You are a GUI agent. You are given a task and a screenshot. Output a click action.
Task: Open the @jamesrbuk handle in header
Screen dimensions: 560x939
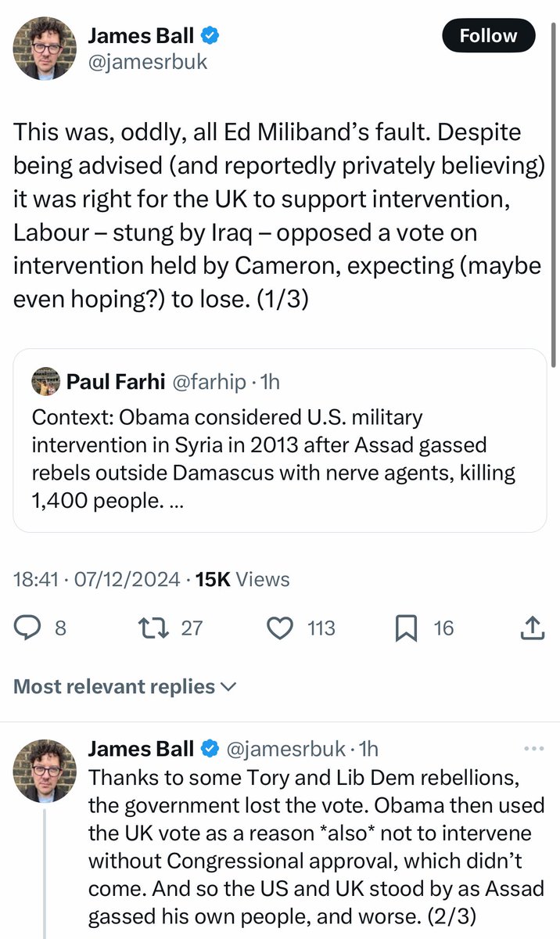pos(148,62)
